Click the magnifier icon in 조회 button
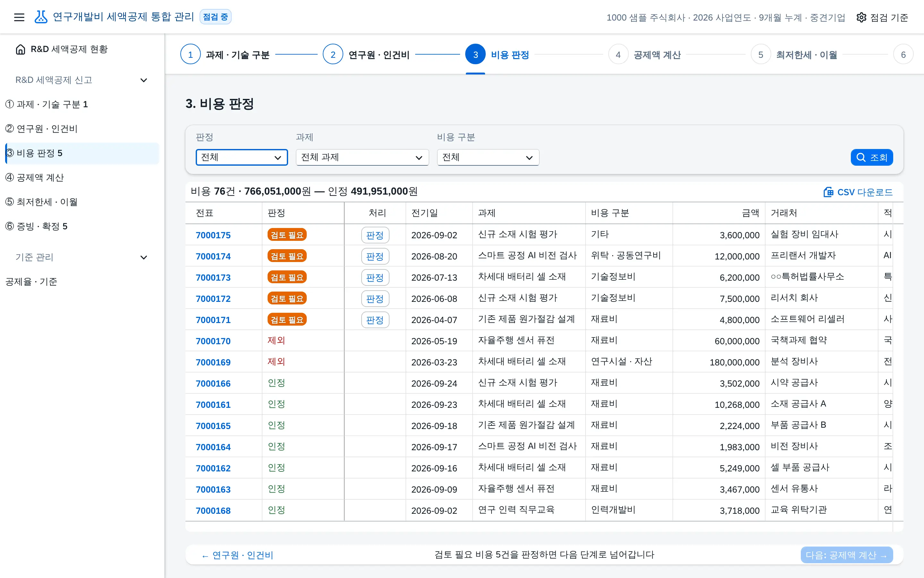The height and width of the screenshot is (578, 924). pyautogui.click(x=861, y=157)
